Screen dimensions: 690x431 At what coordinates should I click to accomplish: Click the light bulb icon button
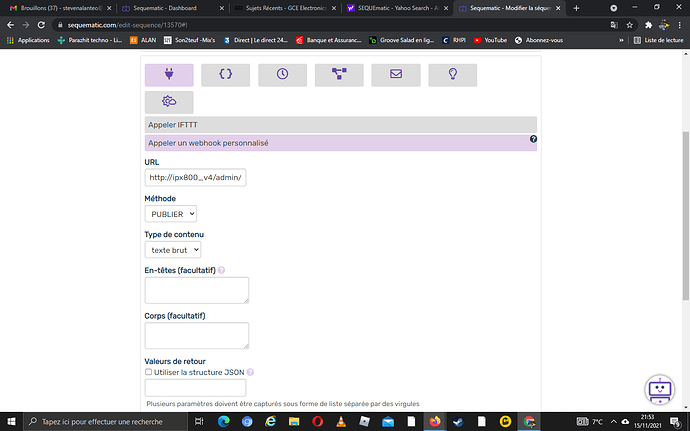(x=452, y=75)
